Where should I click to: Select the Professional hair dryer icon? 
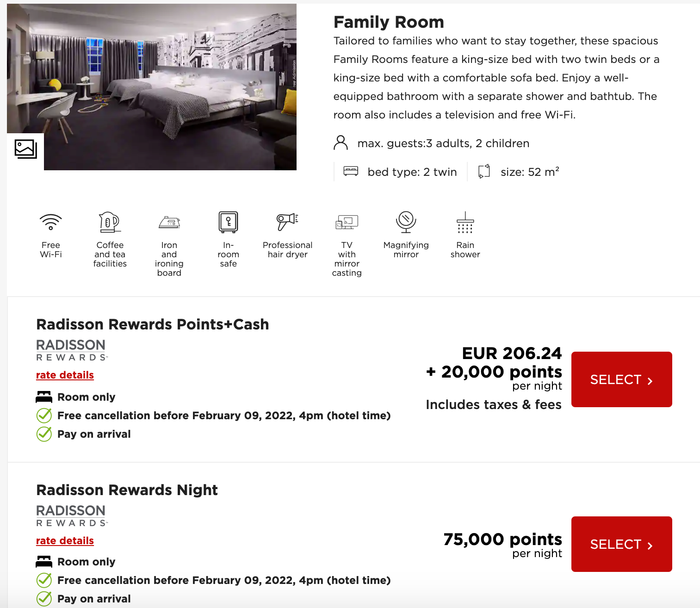tap(287, 222)
